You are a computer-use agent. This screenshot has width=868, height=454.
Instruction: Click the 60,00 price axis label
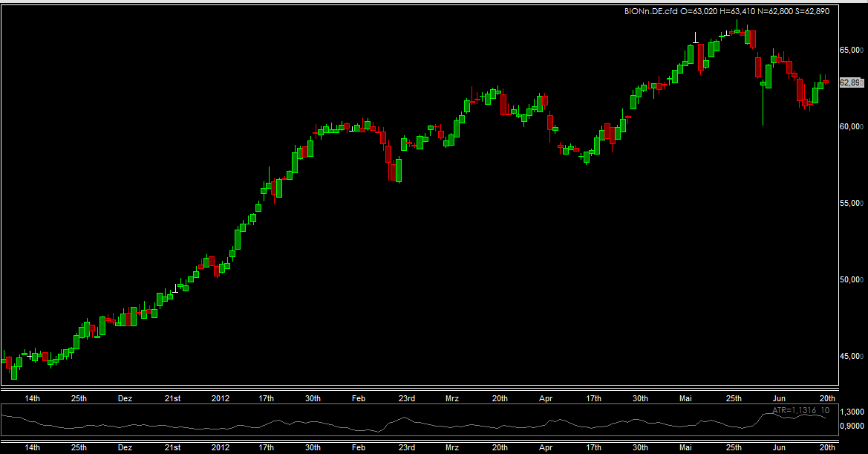click(851, 126)
